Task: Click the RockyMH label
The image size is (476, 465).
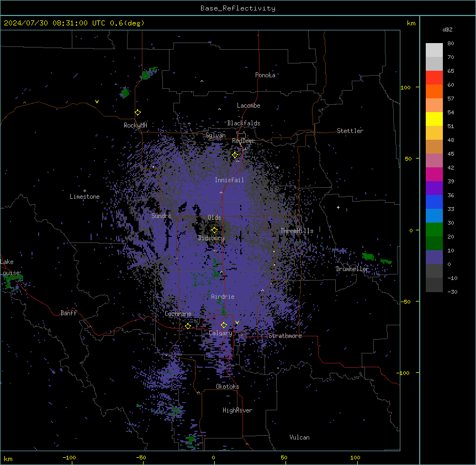Action: point(135,125)
